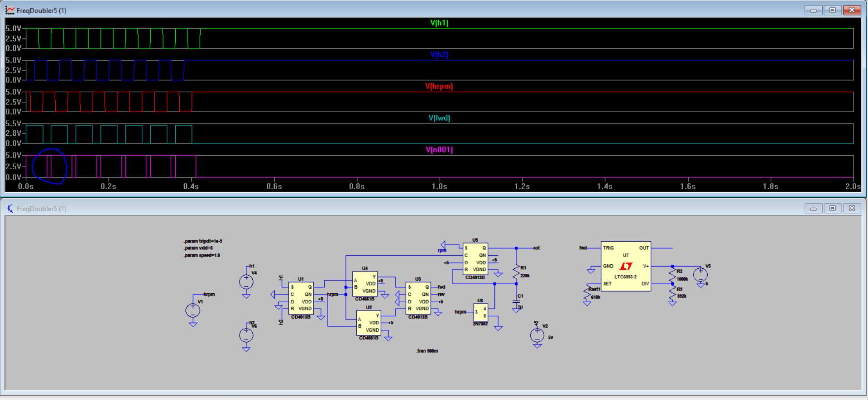Screen dimensions: 868x400
Task: Close the waveform plot window
Action: (x=852, y=10)
